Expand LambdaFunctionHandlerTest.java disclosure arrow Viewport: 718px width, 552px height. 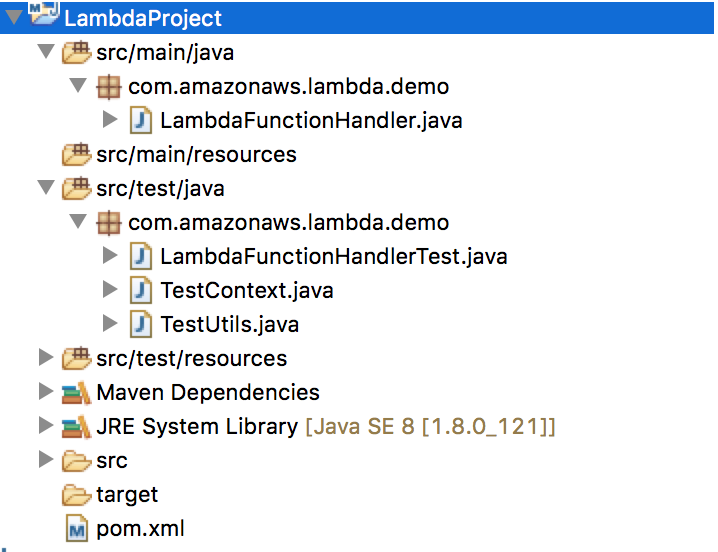pyautogui.click(x=111, y=256)
